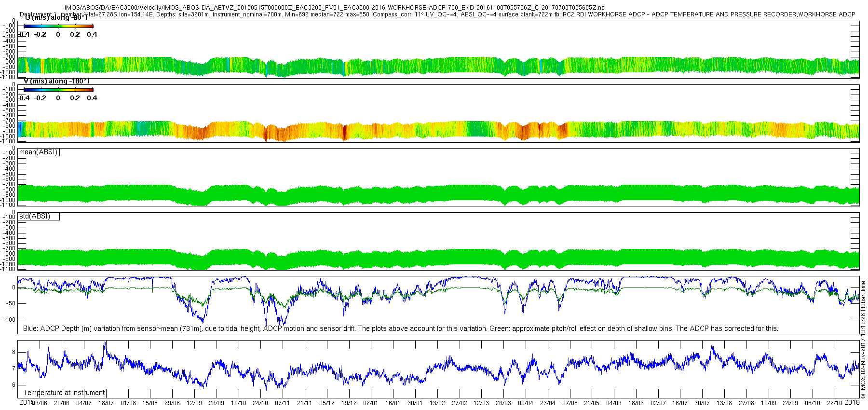Click the 29/08 date tick label

[172, 403]
